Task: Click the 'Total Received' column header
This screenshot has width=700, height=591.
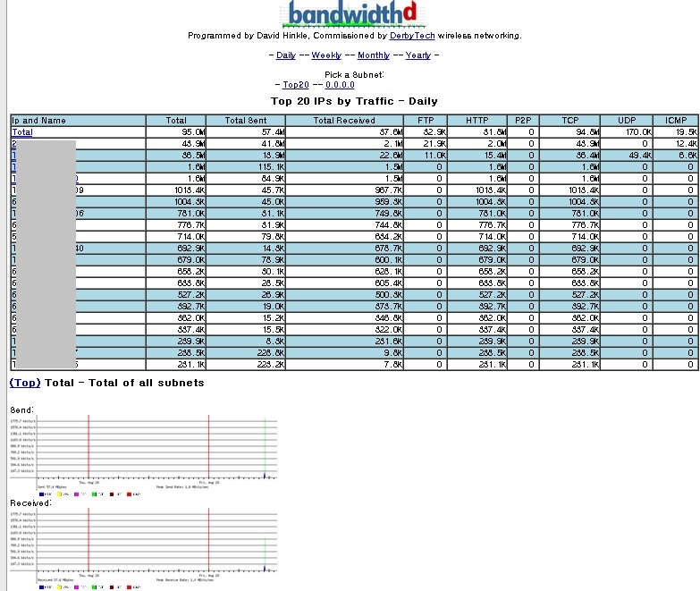Action: pyautogui.click(x=344, y=121)
